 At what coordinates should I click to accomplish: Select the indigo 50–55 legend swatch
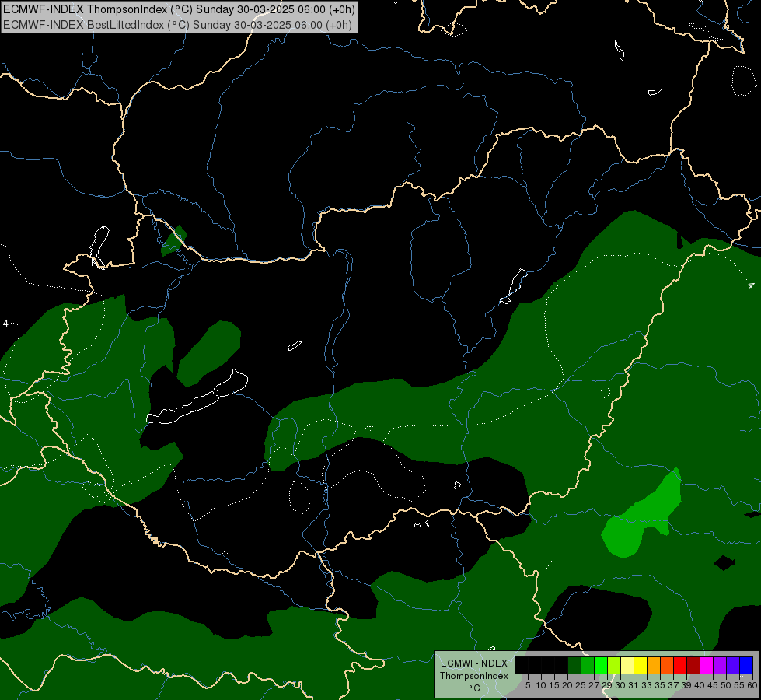tap(733, 666)
